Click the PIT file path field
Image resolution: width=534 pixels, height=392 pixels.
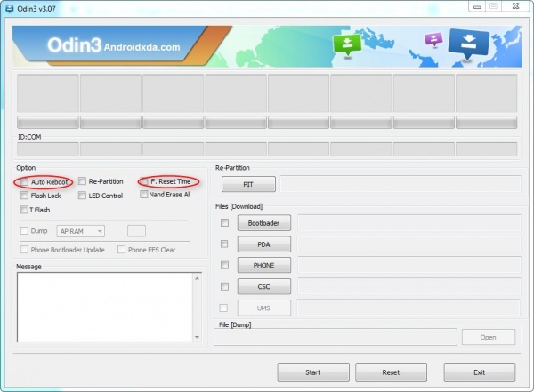pos(400,184)
